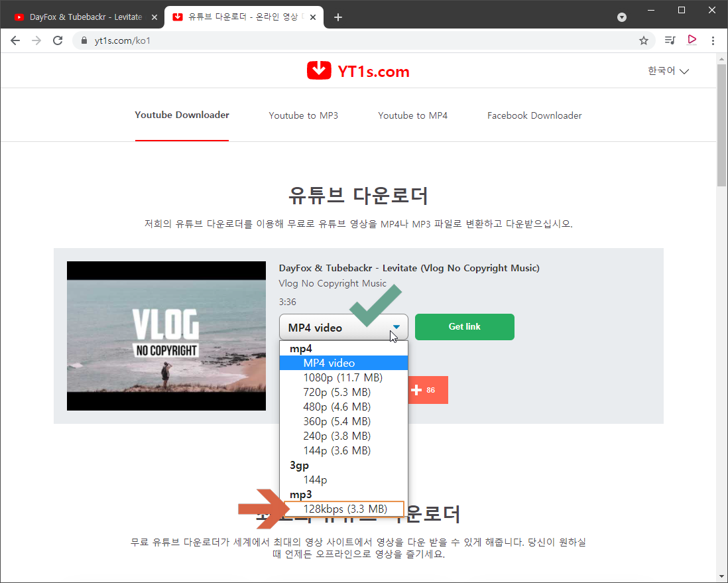The height and width of the screenshot is (583, 728).
Task: Choose the 3gp 144p option
Action: click(343, 480)
